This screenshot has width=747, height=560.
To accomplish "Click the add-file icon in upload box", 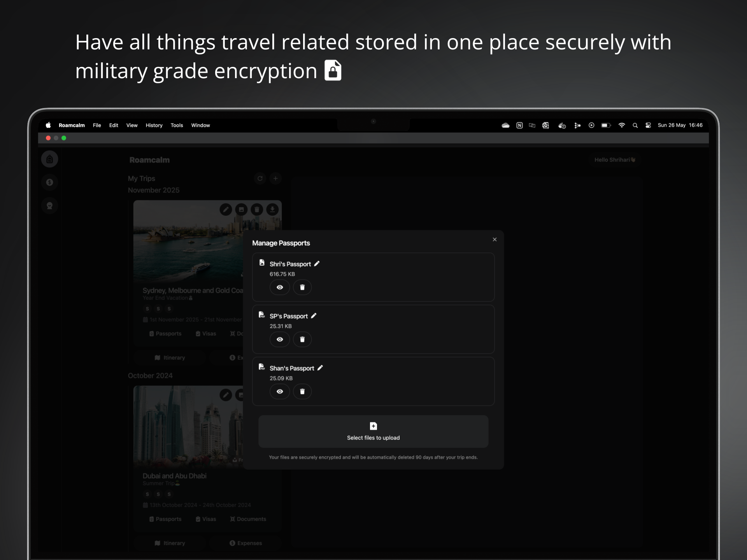I will pyautogui.click(x=373, y=426).
